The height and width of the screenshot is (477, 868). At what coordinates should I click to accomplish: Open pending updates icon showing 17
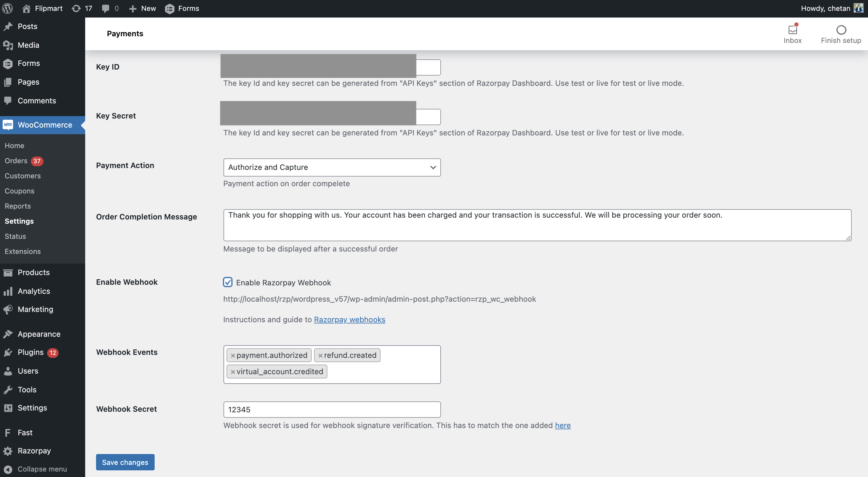76,8
